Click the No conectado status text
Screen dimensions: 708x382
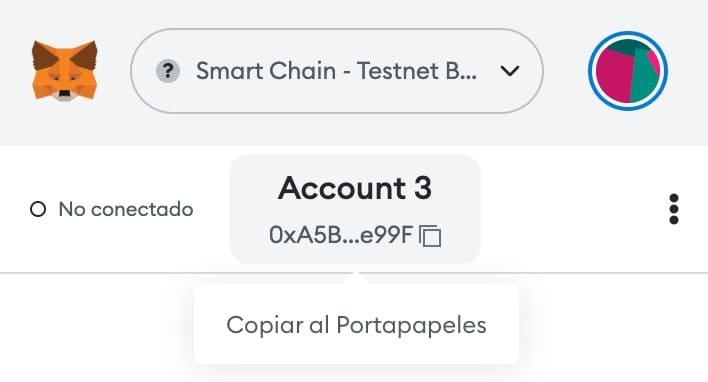tap(126, 209)
